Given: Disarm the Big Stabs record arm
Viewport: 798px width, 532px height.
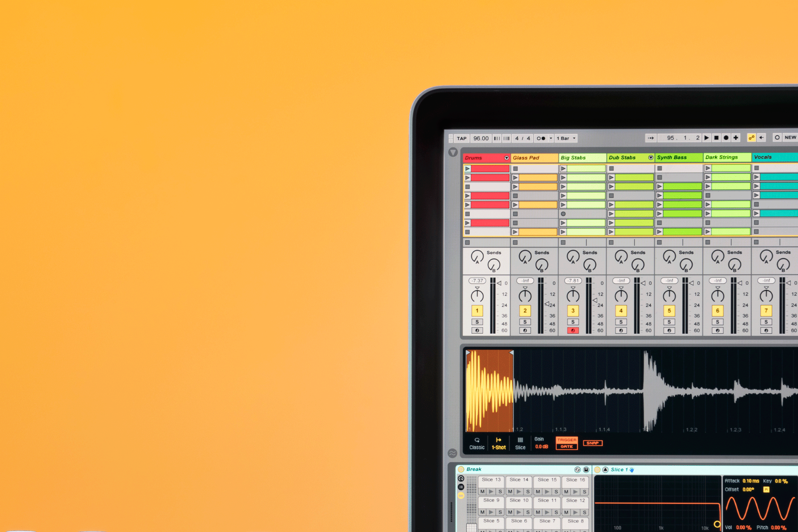Looking at the screenshot, I should [x=573, y=330].
